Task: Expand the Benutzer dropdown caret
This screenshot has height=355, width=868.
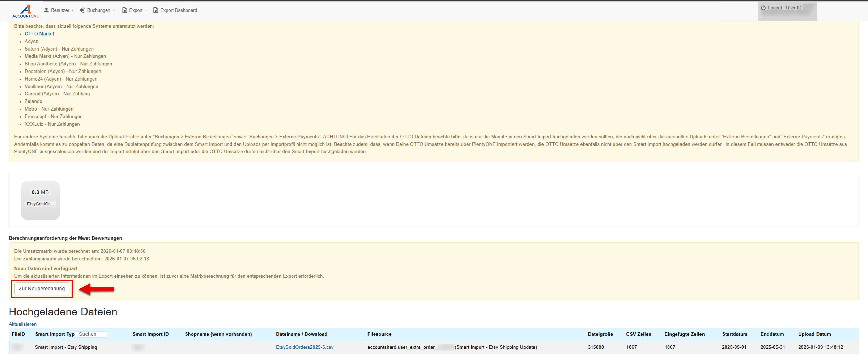Action: pos(73,10)
